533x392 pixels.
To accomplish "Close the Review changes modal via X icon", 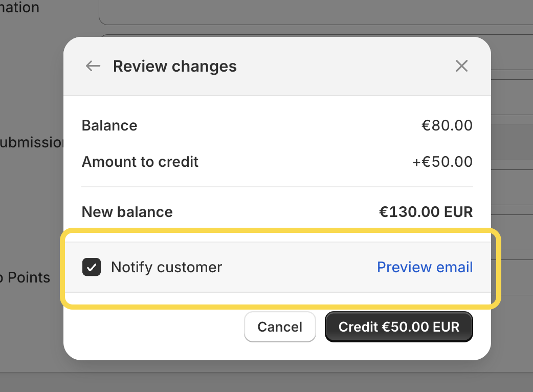I will click(461, 66).
